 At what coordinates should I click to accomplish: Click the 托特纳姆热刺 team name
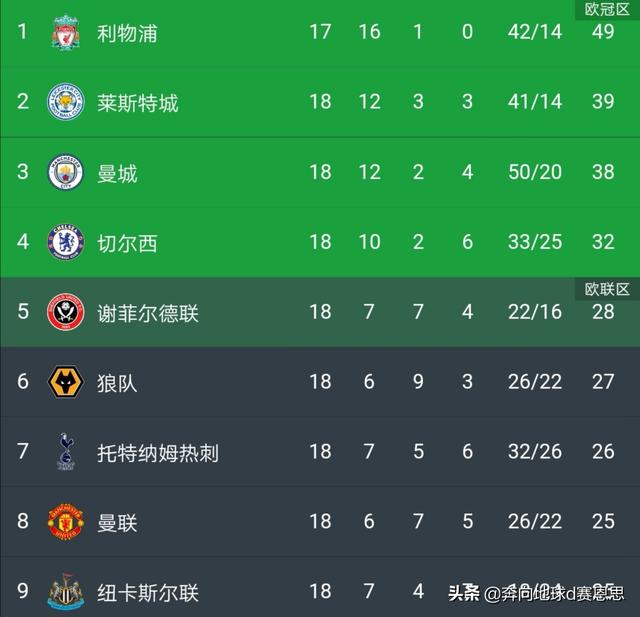(x=158, y=453)
